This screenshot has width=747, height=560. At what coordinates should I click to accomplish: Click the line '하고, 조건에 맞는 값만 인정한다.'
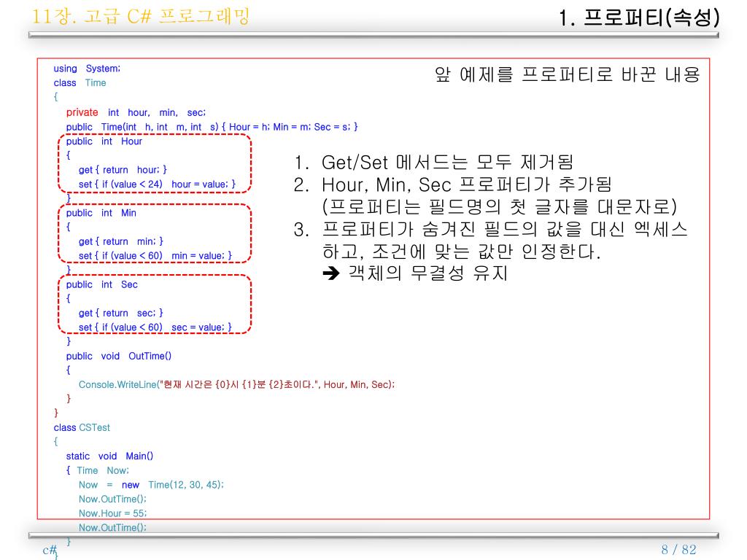pyautogui.click(x=461, y=251)
